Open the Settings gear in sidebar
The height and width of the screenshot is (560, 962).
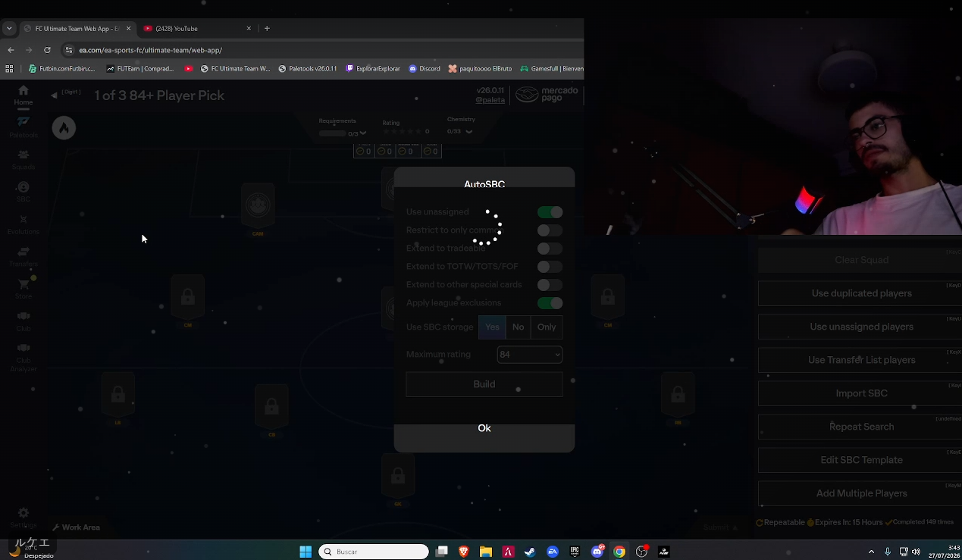24,513
